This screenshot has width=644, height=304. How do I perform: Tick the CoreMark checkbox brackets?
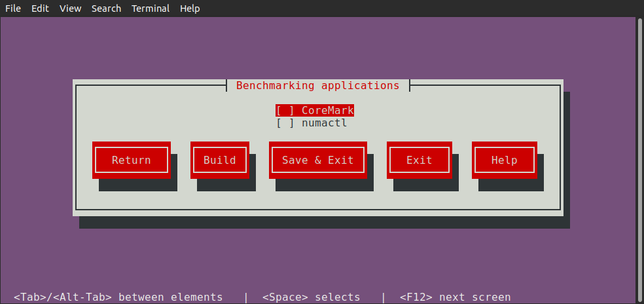[285, 111]
